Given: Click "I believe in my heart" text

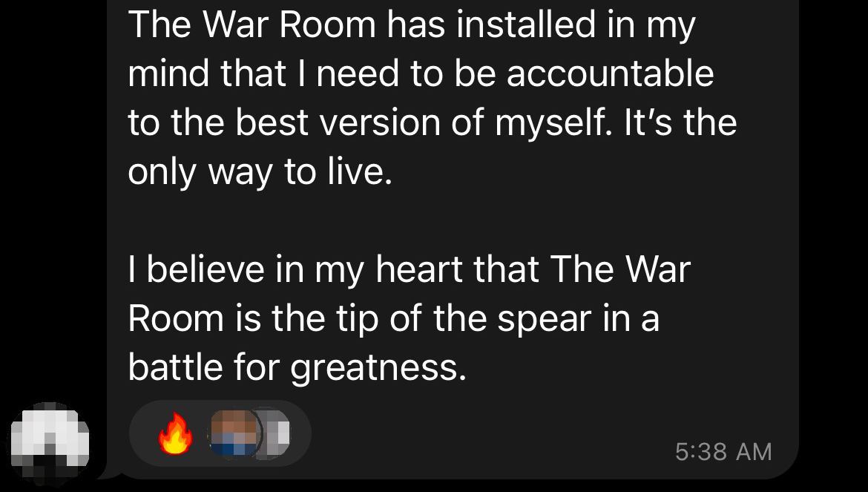Looking at the screenshot, I should 295,271.
